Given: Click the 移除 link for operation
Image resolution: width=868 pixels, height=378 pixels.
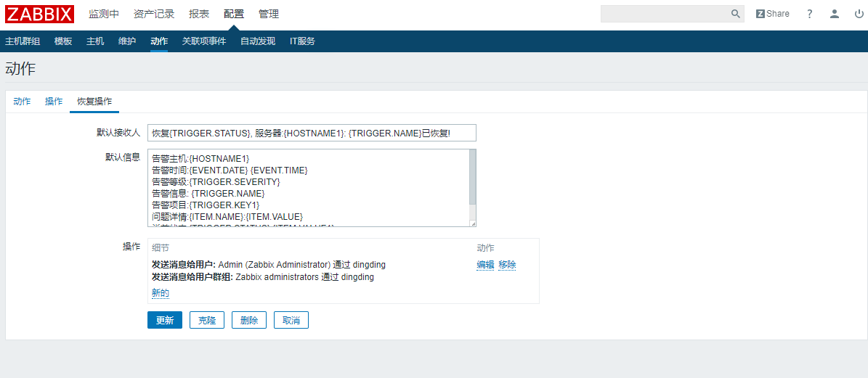Looking at the screenshot, I should pyautogui.click(x=507, y=265).
